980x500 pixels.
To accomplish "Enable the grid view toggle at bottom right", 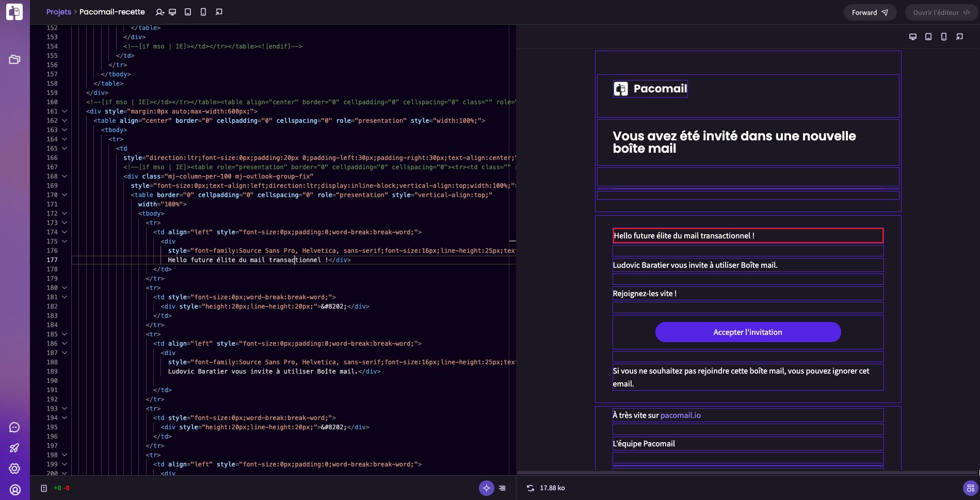I will [x=970, y=488].
